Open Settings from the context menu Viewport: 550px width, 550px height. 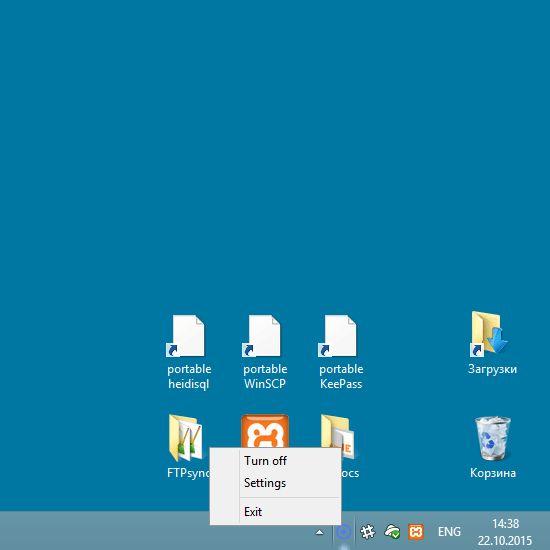pyautogui.click(x=265, y=483)
